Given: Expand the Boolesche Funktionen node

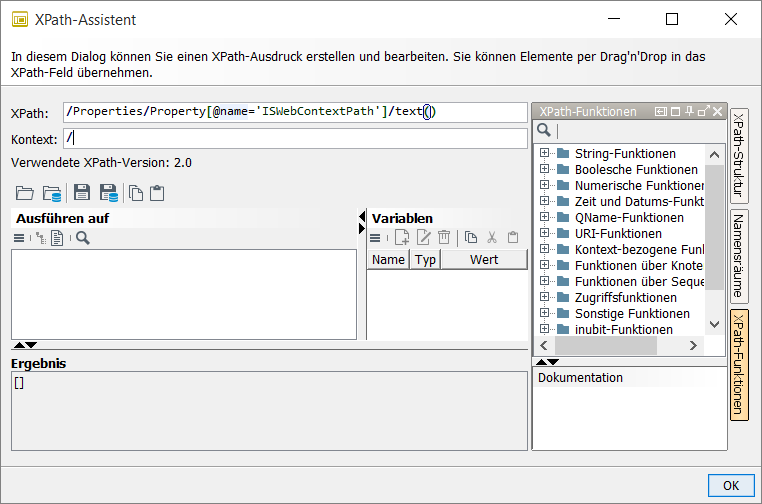Looking at the screenshot, I should [x=545, y=170].
